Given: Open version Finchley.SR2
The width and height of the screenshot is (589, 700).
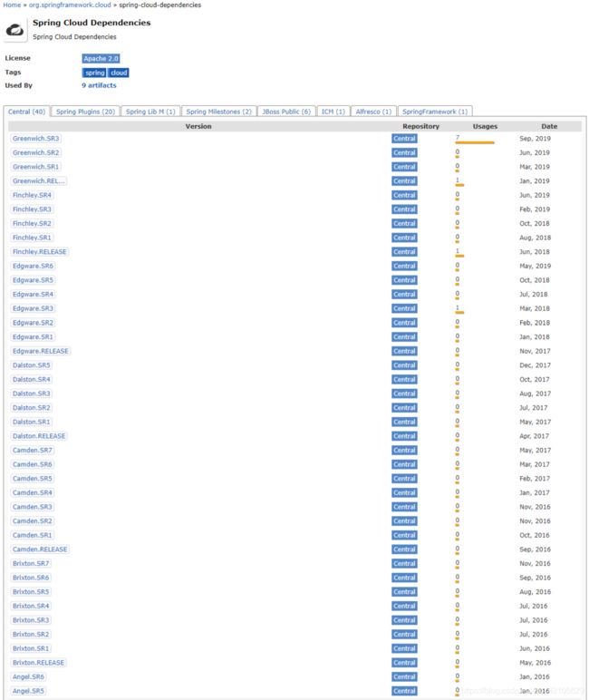Looking at the screenshot, I should [32, 224].
